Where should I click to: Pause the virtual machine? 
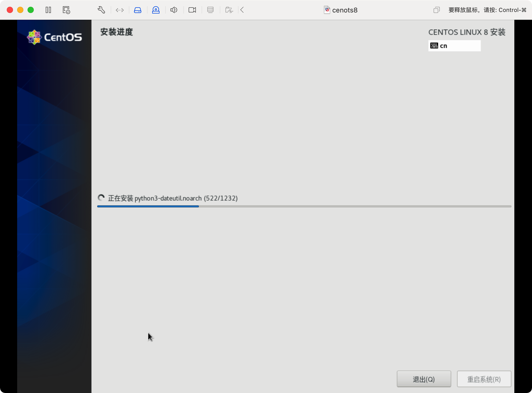[48, 10]
